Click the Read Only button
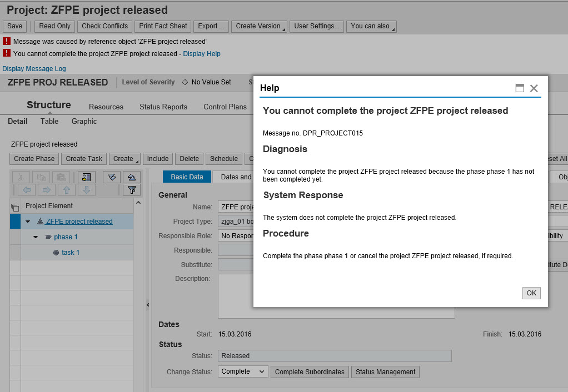Screen dimensions: 568x392 54,27
